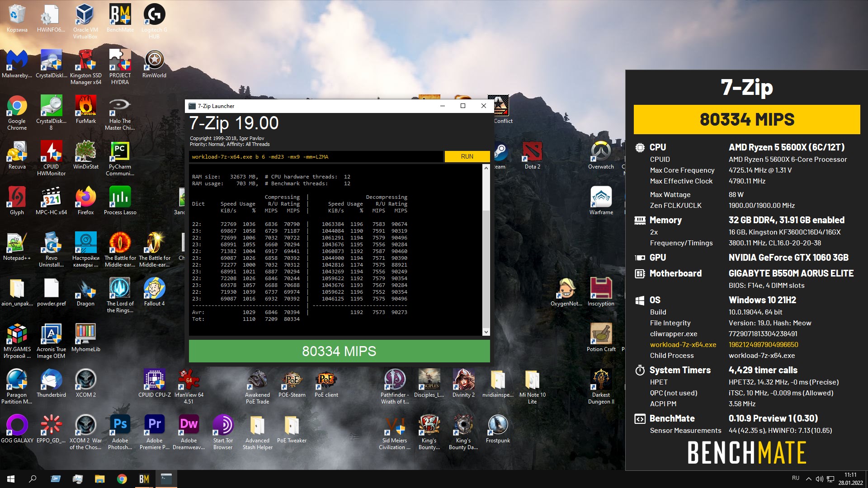Launch Malwarebytes desktop icon
The height and width of the screenshot is (488, 868).
[17, 64]
